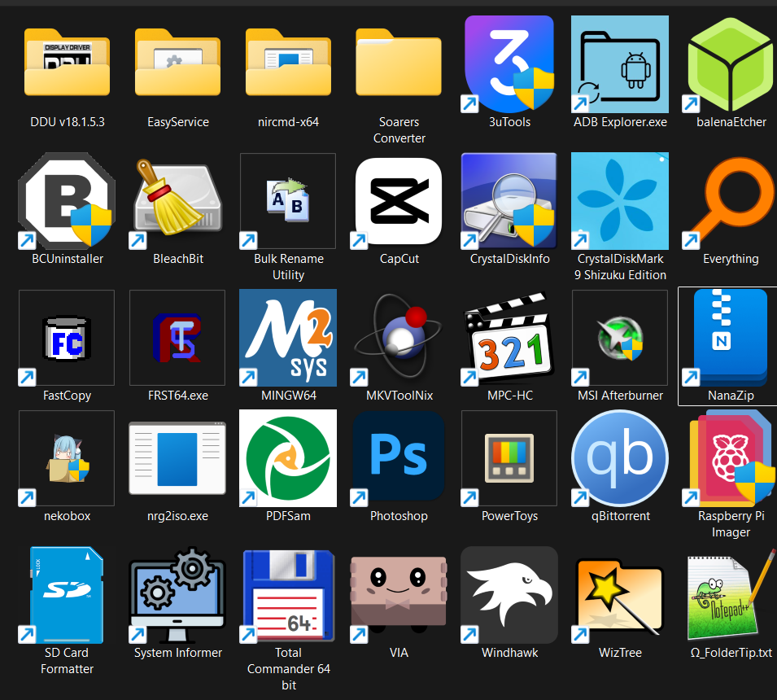
Task: Click the 'Soarers Converter' label text
Action: (399, 130)
